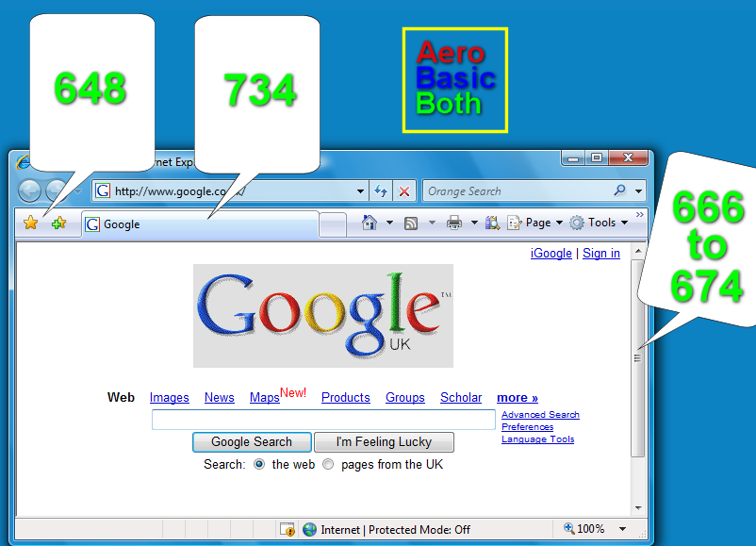Screen dimensions: 756x546
Task: Select the Google tab
Action: (x=200, y=224)
